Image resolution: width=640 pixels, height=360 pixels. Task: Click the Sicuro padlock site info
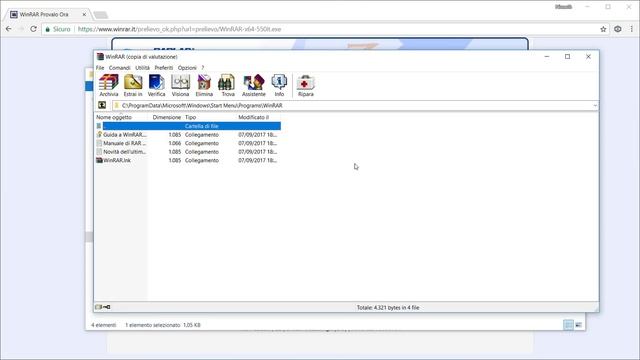(58, 29)
